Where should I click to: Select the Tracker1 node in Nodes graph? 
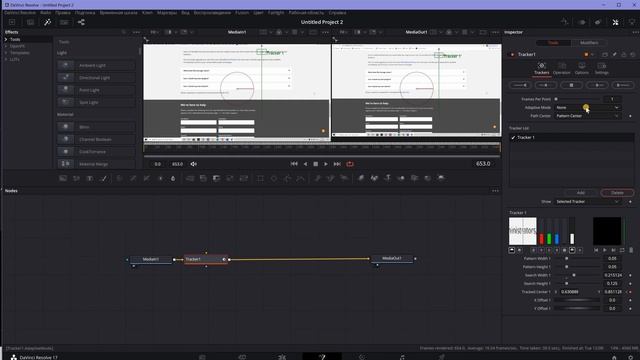[206, 259]
